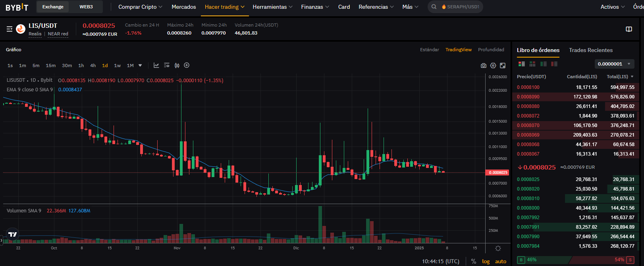Show combined buy and sell order book view
Image resolution: width=644 pixels, height=266 pixels.
(x=522, y=64)
